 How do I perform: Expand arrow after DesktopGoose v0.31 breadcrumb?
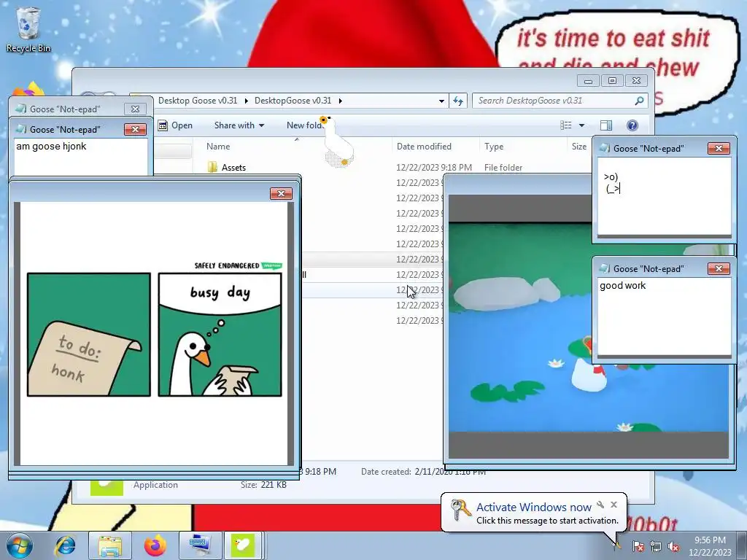tap(340, 101)
